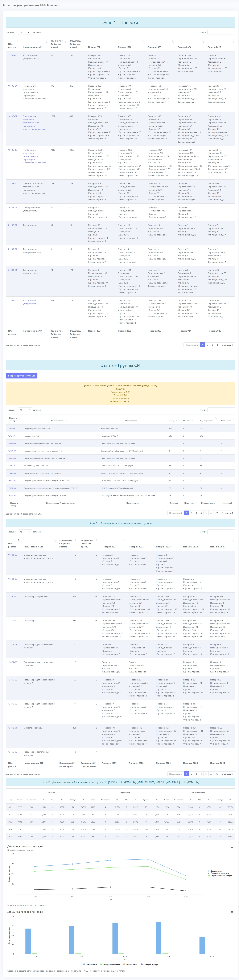The image size is (239, 980).
Task: Click the Выбрать другую группу СИ button
Action: click(21, 375)
